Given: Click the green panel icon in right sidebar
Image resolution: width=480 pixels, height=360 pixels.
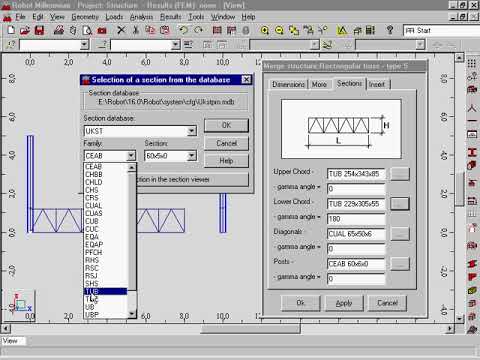Looking at the screenshot, I should point(472,291).
